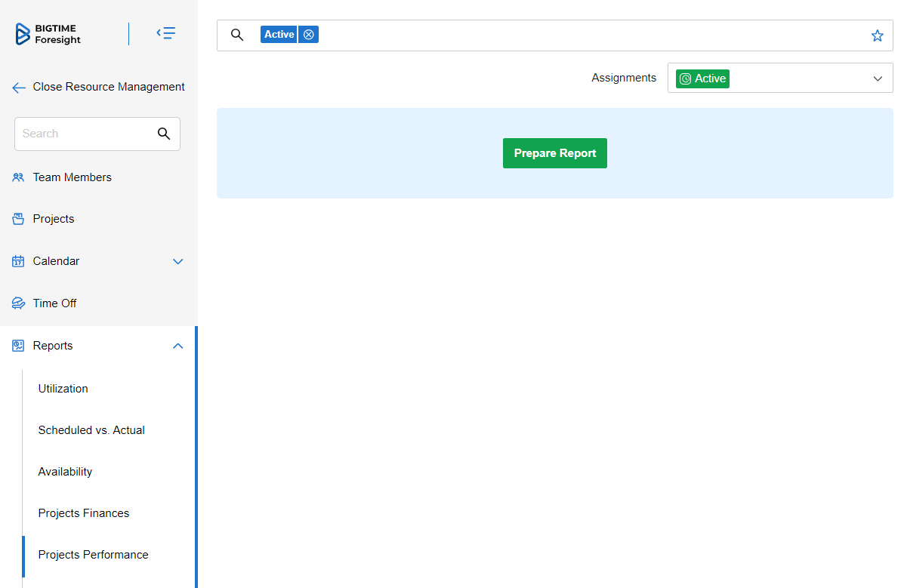Open the Scheduled vs. Actual report
Image resolution: width=904 pixels, height=588 pixels.
pyautogui.click(x=91, y=430)
